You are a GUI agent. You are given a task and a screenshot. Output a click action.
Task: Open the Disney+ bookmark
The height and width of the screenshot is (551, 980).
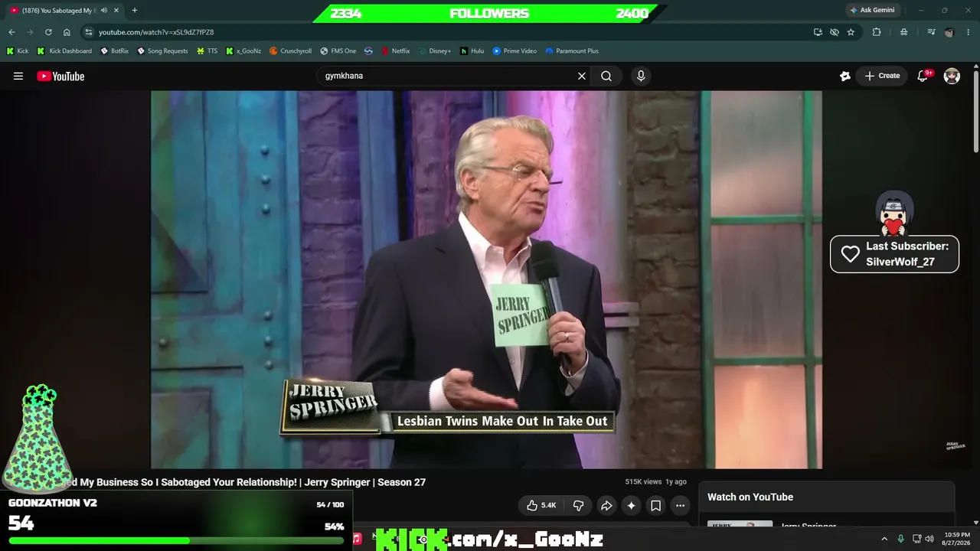(435, 51)
